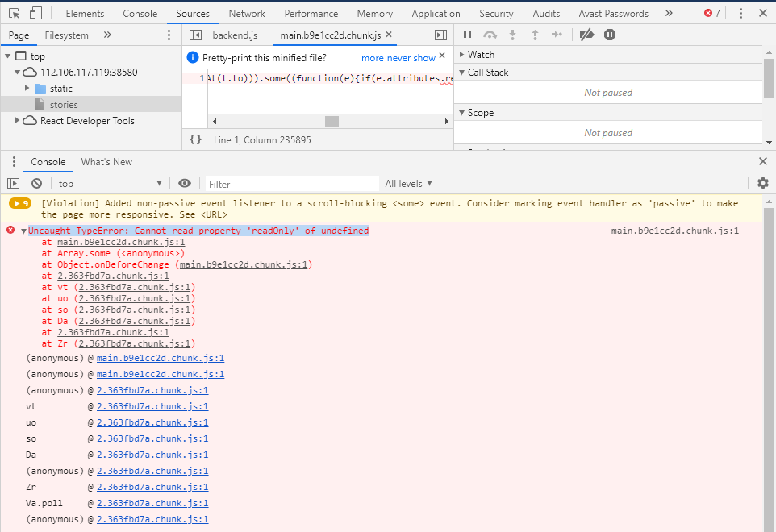Click the console vertical scrollbar

point(769,366)
